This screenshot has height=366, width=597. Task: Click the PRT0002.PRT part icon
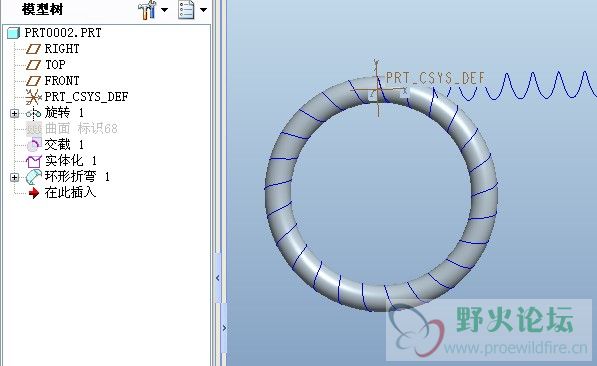[x=13, y=33]
